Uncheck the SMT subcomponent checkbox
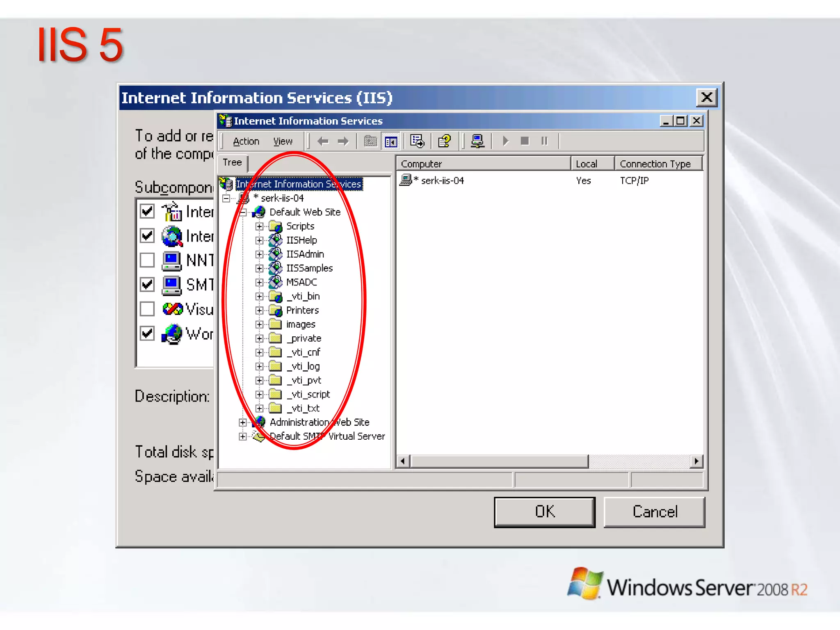The image size is (840, 630). coord(147,284)
